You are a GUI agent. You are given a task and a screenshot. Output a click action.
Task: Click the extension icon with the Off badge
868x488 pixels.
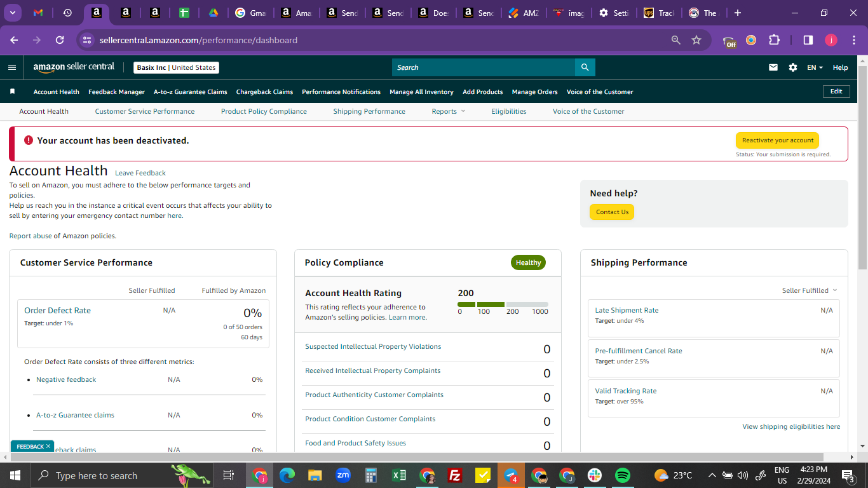pyautogui.click(x=730, y=41)
